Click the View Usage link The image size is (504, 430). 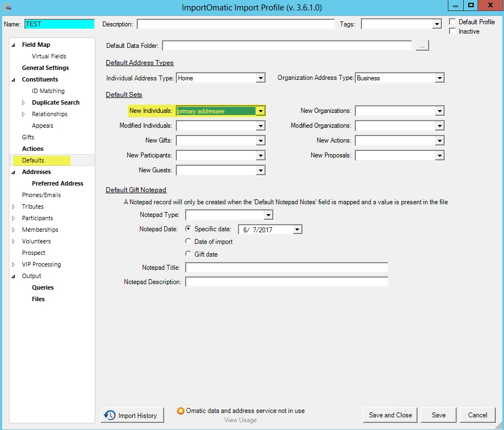(240, 420)
